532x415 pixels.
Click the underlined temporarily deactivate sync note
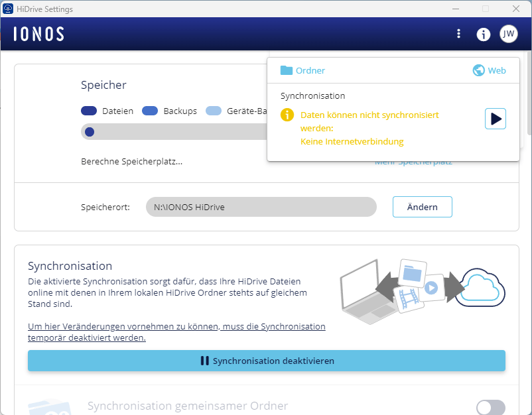[176, 332]
